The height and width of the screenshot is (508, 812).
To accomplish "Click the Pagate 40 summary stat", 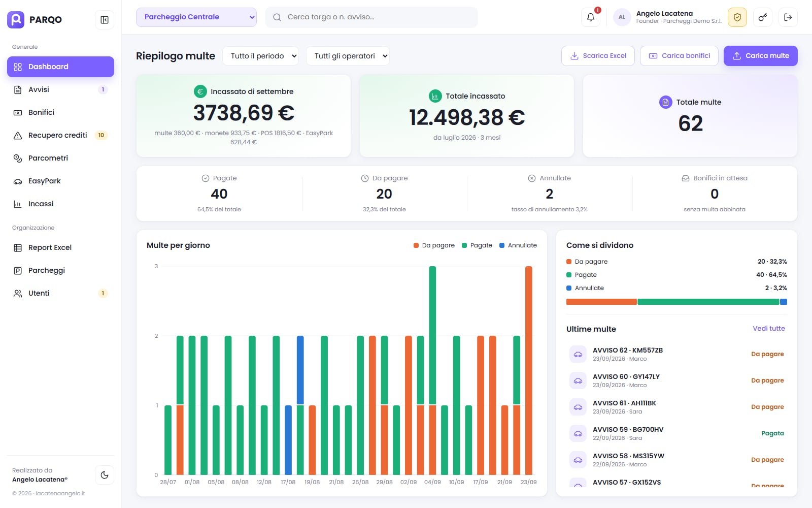I will [219, 194].
